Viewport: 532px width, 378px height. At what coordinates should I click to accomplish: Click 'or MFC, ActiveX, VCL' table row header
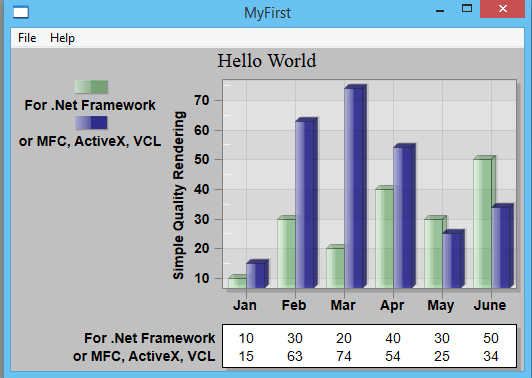pyautogui.click(x=144, y=356)
